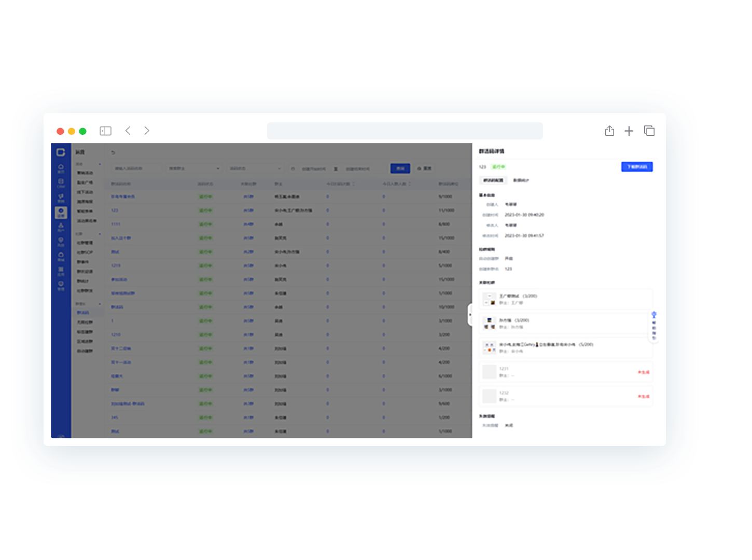Click the "1231" group card
This screenshot has width=752, height=560.
[566, 372]
